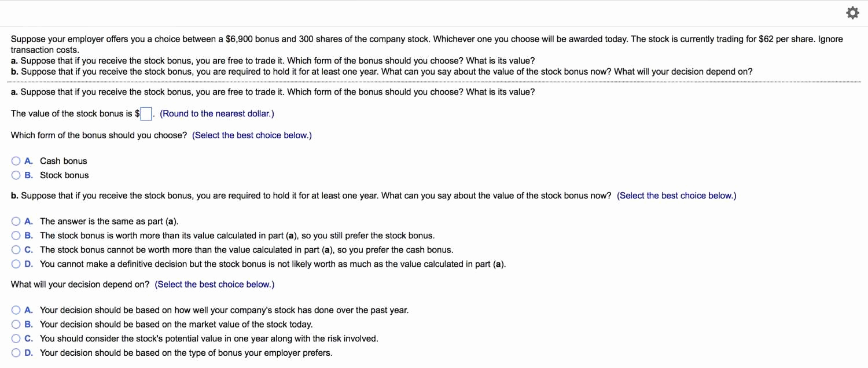This screenshot has height=368, width=868.
Task: Click the 'Your decision should be based on the market value' text
Action: click(176, 325)
